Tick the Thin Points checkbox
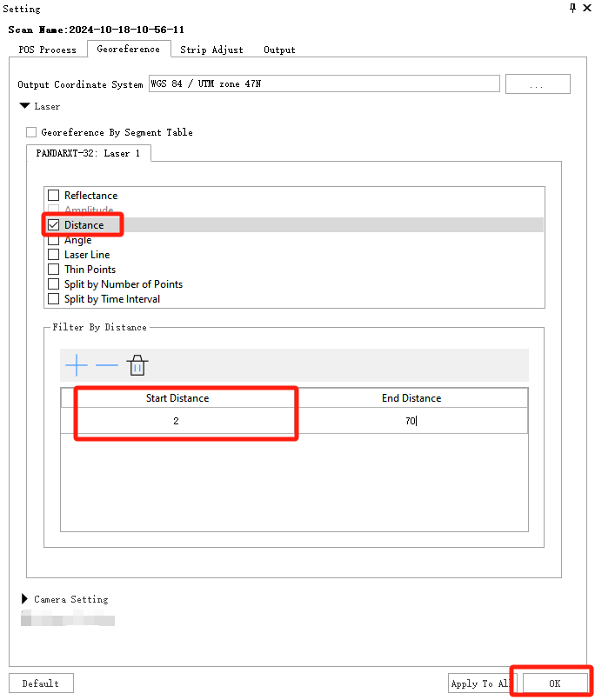The image size is (595, 700). [x=54, y=270]
